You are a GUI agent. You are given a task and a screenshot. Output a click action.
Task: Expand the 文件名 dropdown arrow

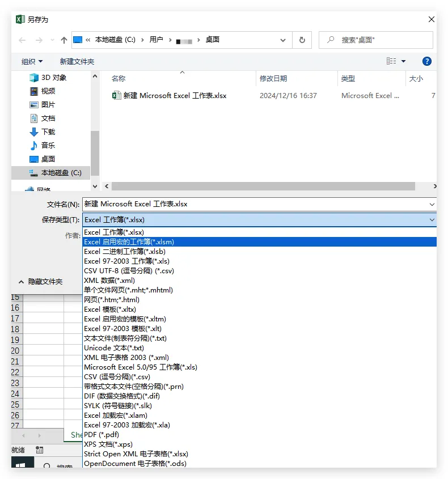coord(432,204)
